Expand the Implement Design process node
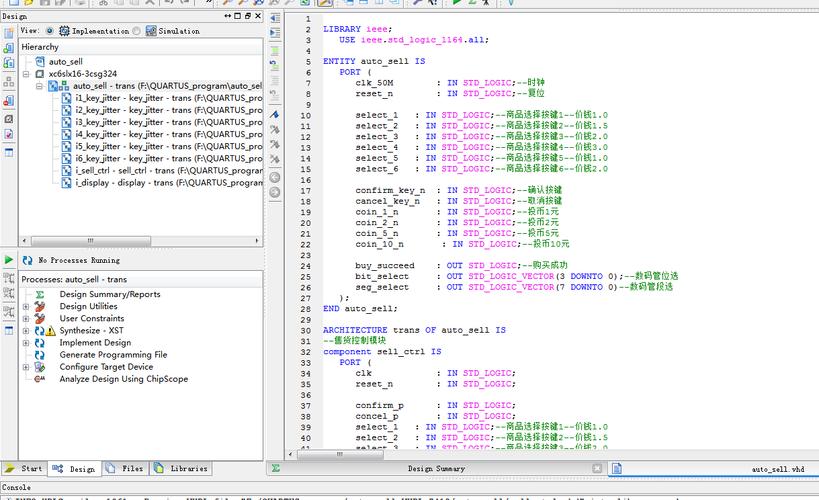Viewport: 819px width, 500px height. click(26, 343)
